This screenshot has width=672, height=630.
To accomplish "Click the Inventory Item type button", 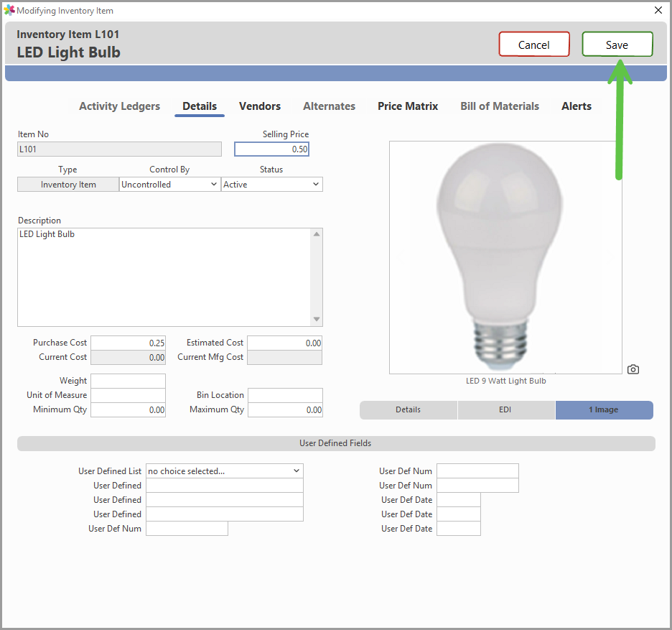I will tap(68, 185).
